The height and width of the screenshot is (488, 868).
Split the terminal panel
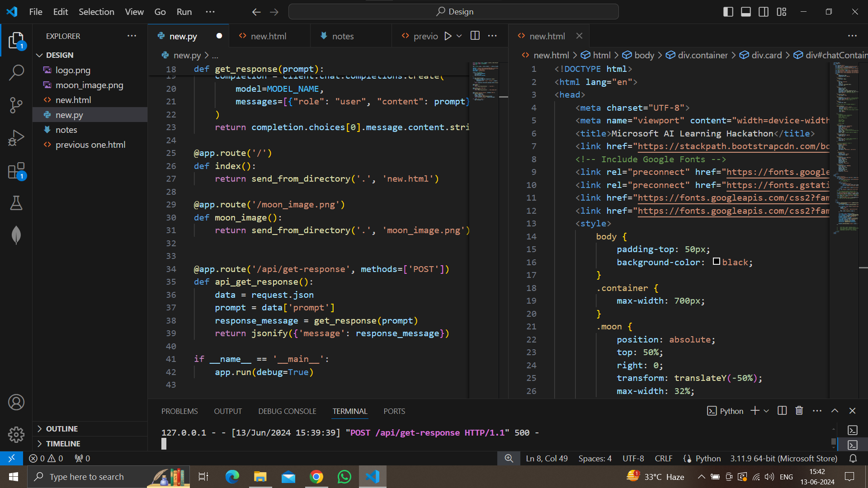pos(782,411)
